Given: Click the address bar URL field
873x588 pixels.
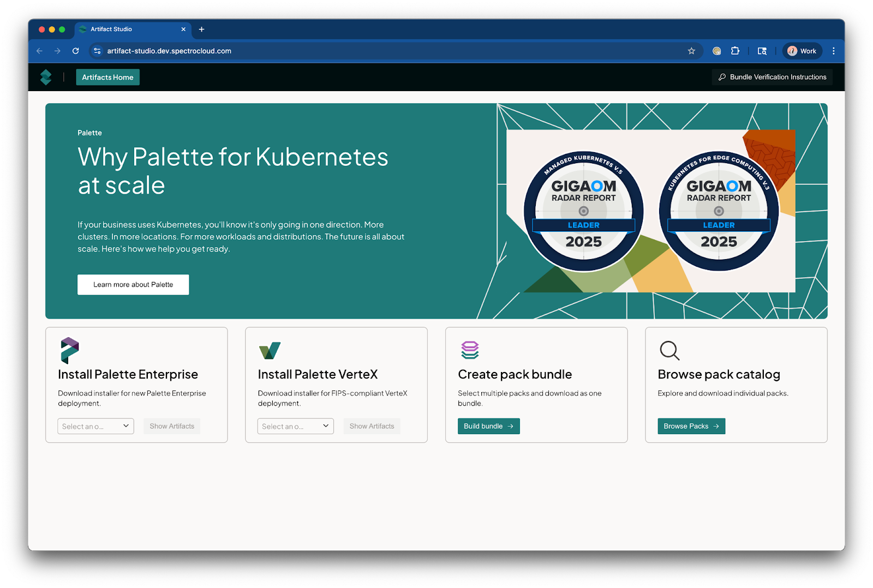Looking at the screenshot, I should [395, 51].
